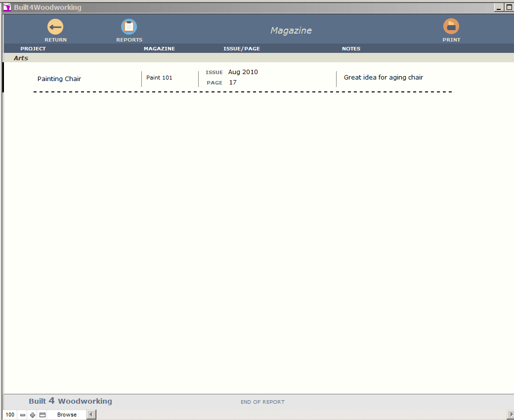Click the scroll right arrow

pyautogui.click(x=511, y=414)
